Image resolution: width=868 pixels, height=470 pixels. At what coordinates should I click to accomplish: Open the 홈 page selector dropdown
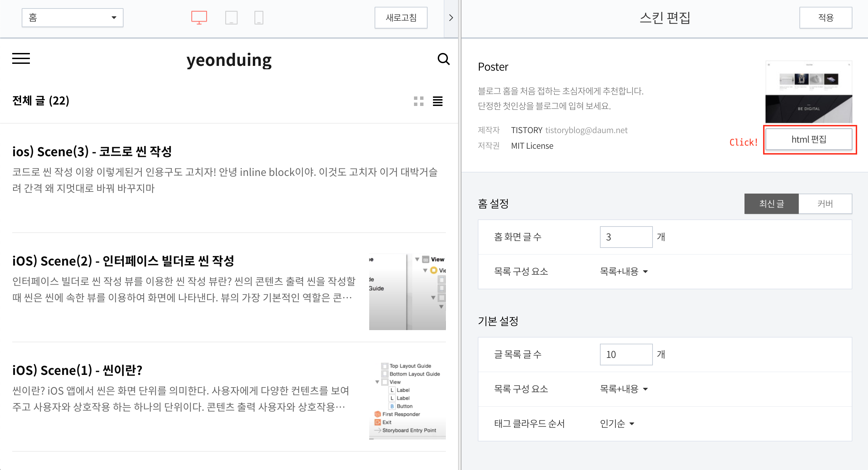click(72, 18)
